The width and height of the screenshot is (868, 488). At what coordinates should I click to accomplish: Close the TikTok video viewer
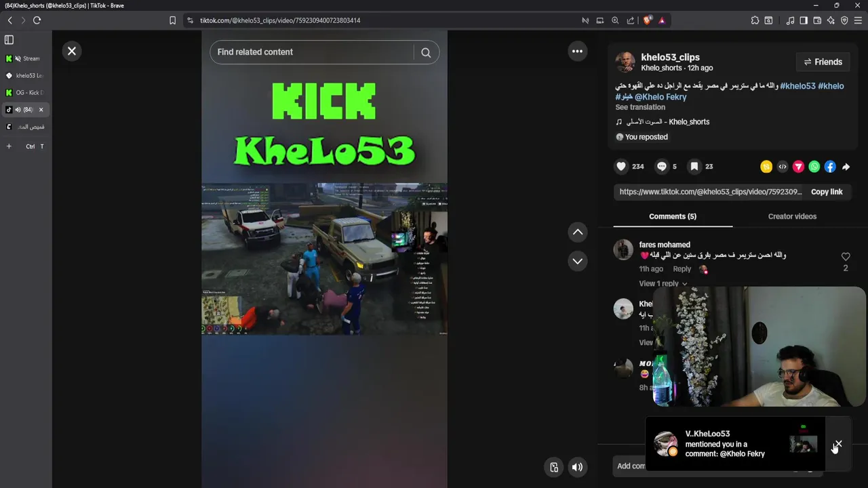(71, 51)
